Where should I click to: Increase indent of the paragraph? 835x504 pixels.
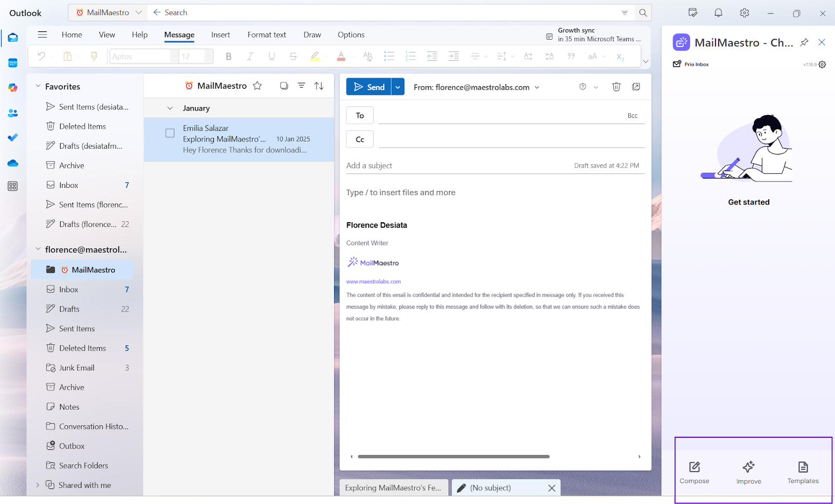click(454, 56)
